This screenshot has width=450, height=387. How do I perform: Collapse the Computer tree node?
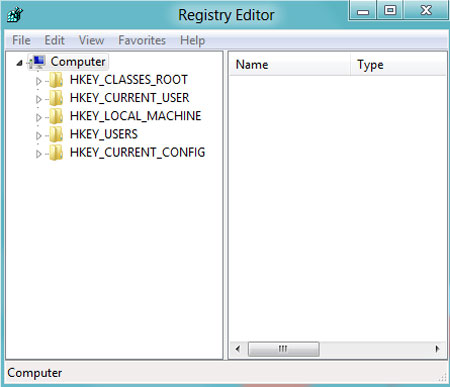point(19,63)
